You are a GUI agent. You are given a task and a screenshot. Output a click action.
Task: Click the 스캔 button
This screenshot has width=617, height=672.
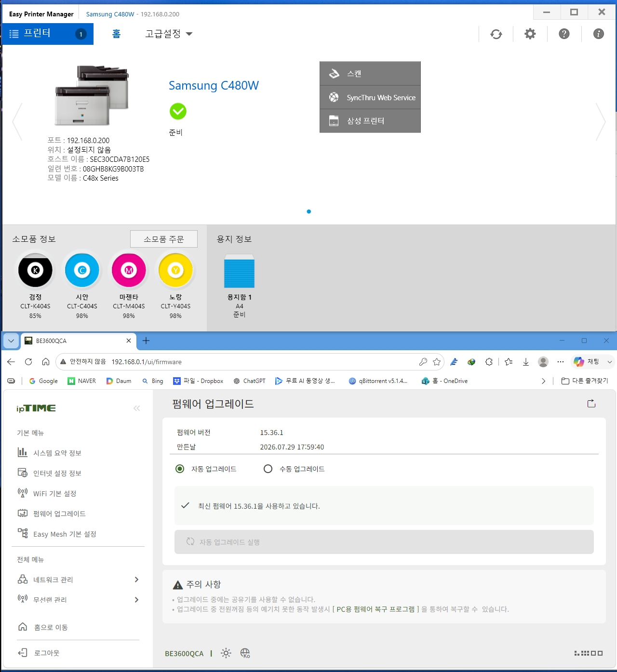point(370,74)
